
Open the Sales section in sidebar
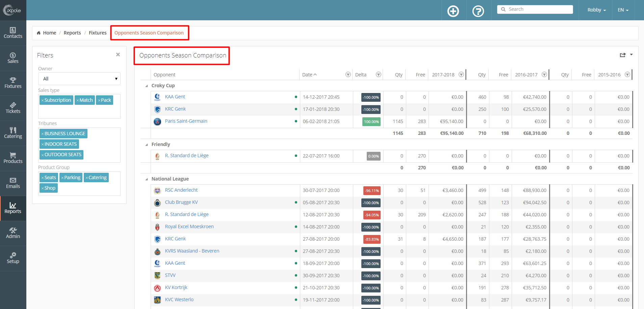point(13,58)
